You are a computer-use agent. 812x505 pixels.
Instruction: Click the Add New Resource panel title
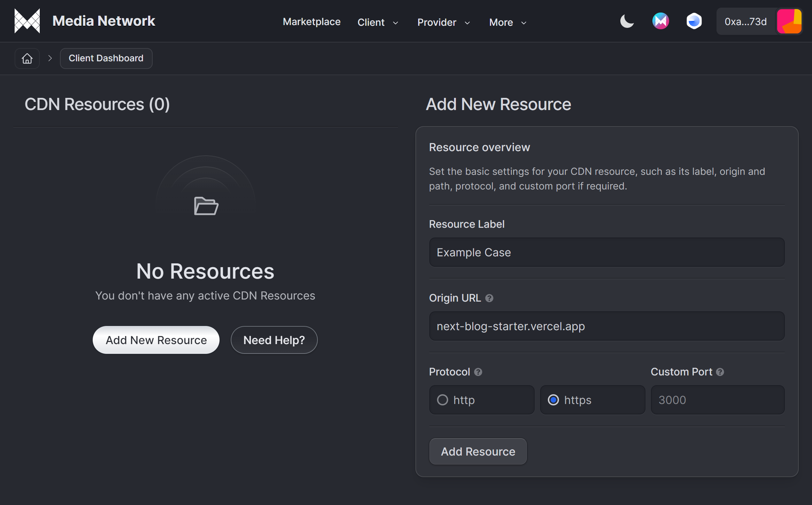click(x=498, y=104)
